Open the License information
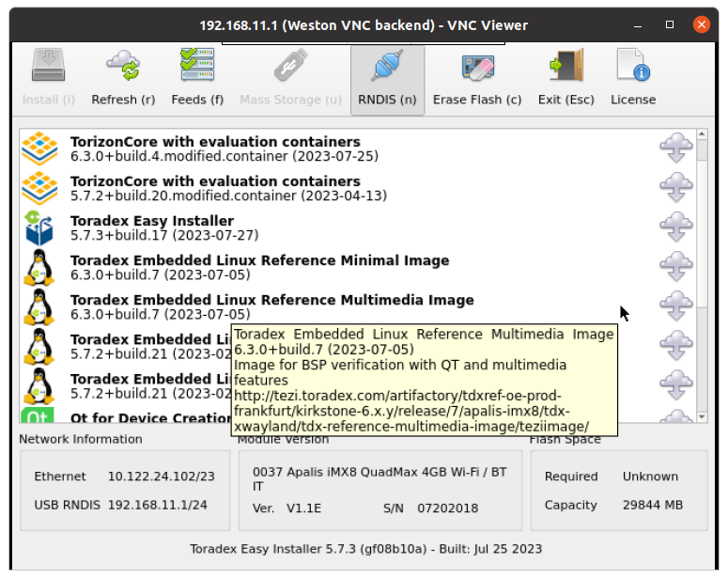The height and width of the screenshot is (579, 728). click(x=633, y=70)
